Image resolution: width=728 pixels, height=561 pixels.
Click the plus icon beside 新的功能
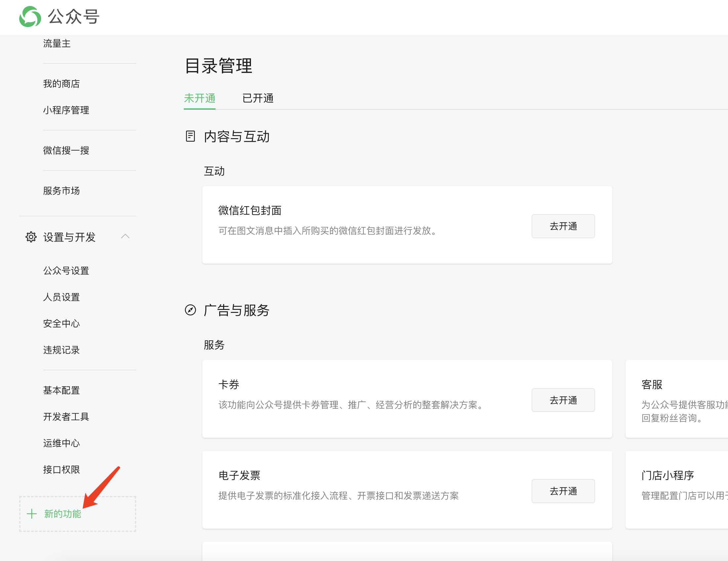[32, 514]
